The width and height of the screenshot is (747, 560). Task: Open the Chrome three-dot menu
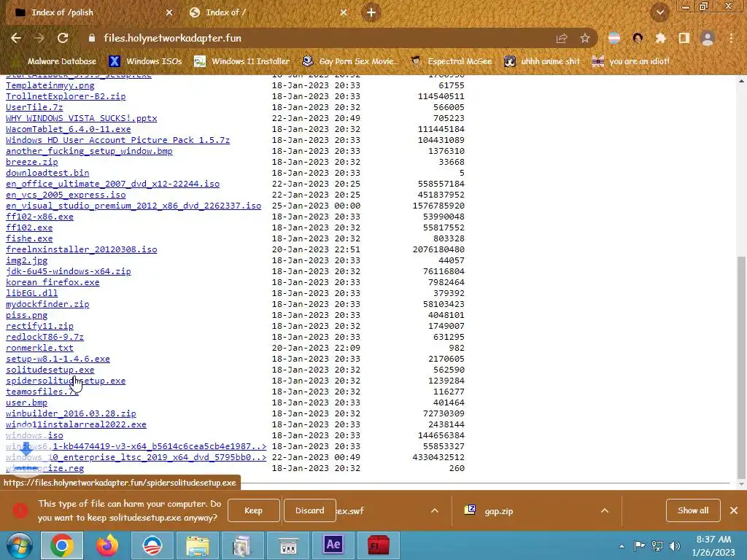point(731,39)
